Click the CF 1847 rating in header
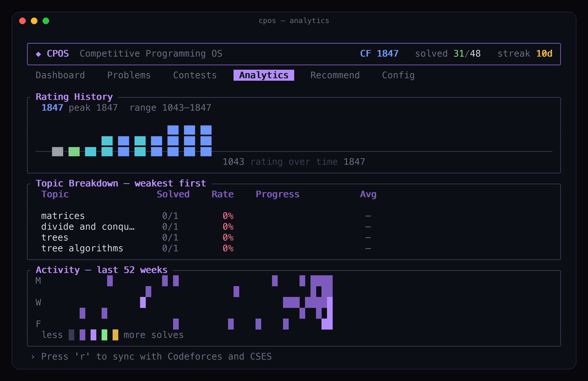 point(379,54)
